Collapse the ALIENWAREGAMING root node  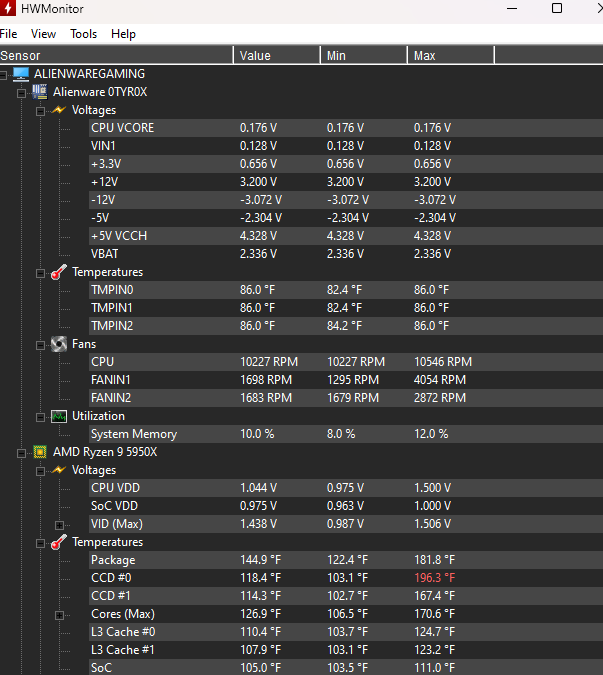[x=3, y=75]
